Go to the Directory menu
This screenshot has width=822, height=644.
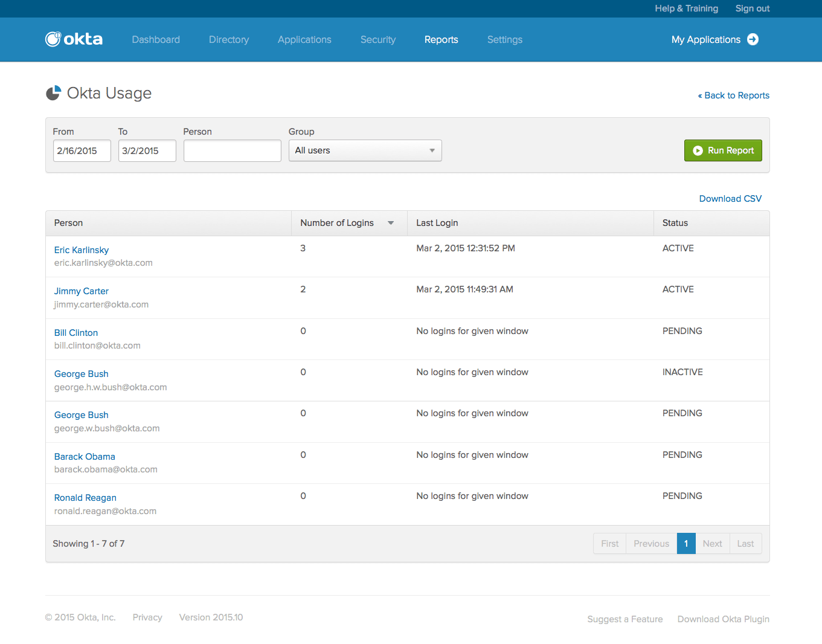point(228,40)
